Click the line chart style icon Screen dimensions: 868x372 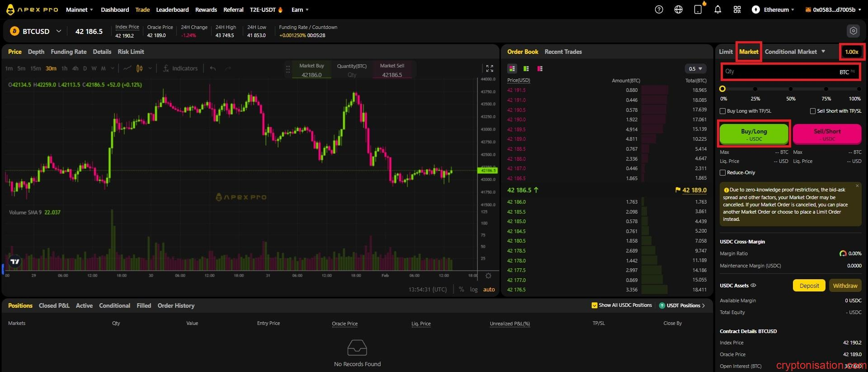tap(127, 68)
